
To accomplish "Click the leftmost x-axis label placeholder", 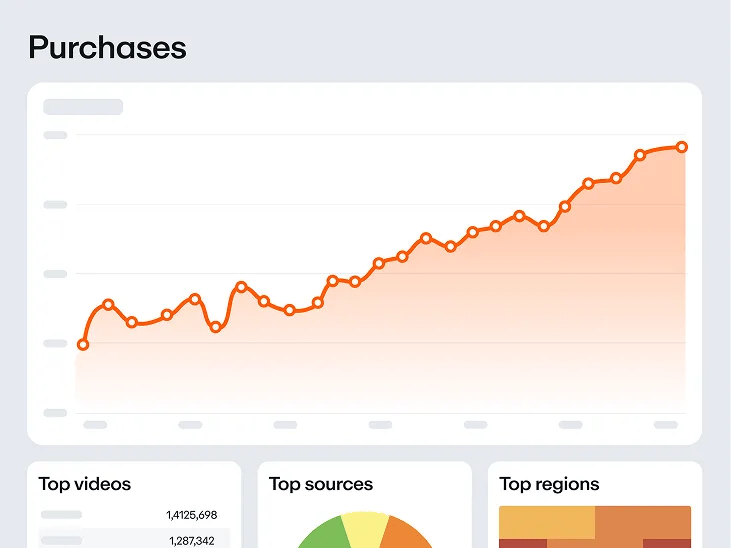I will pos(95,425).
